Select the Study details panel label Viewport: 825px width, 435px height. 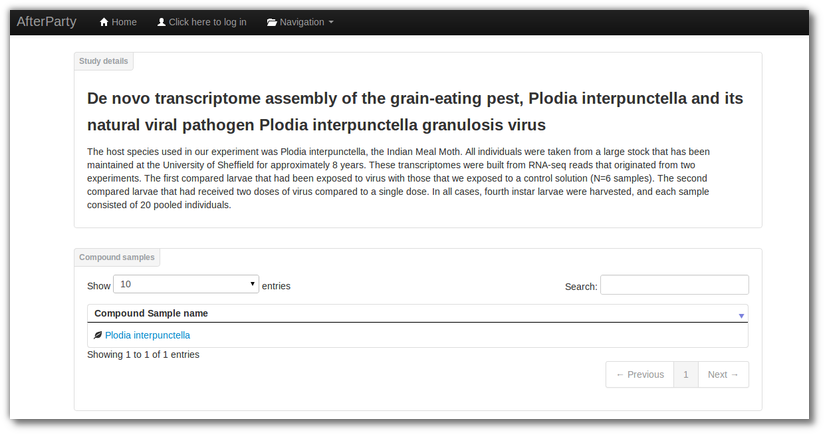tap(104, 61)
